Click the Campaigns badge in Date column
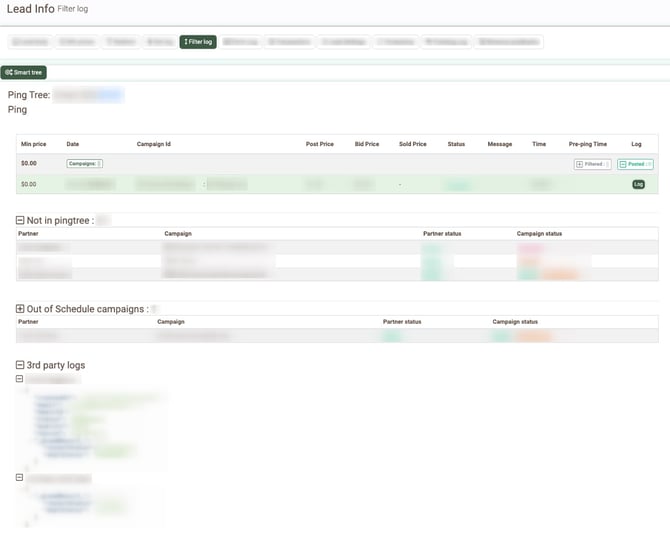The height and width of the screenshot is (536, 670). tap(85, 163)
